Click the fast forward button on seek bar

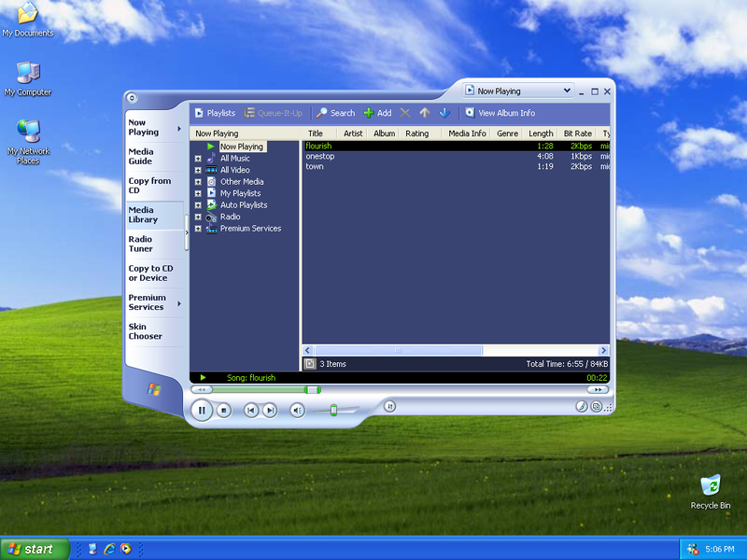598,389
